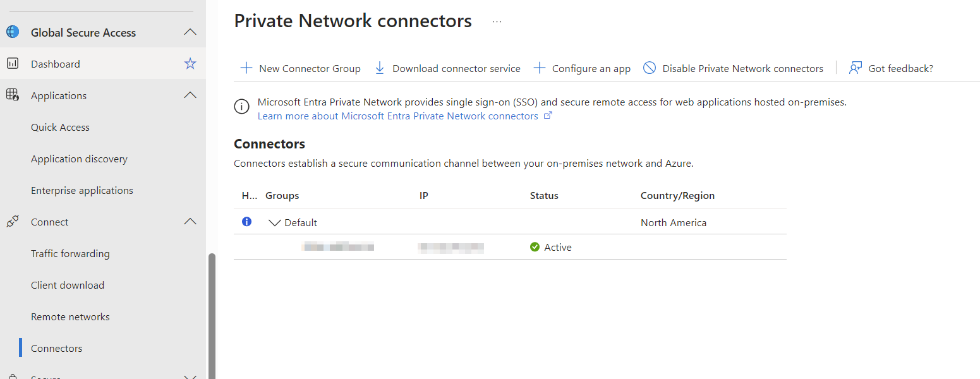The image size is (980, 379).
Task: Click the external link icon after Learn more
Action: click(548, 116)
